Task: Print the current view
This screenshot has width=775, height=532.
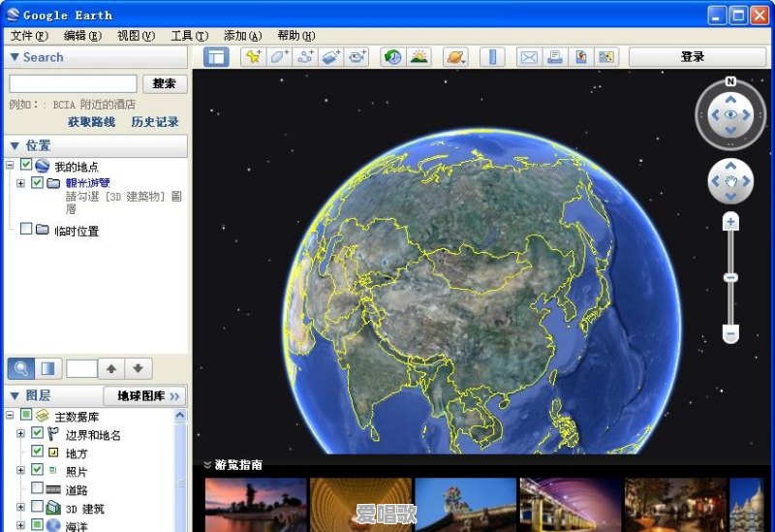Action: pyautogui.click(x=554, y=57)
